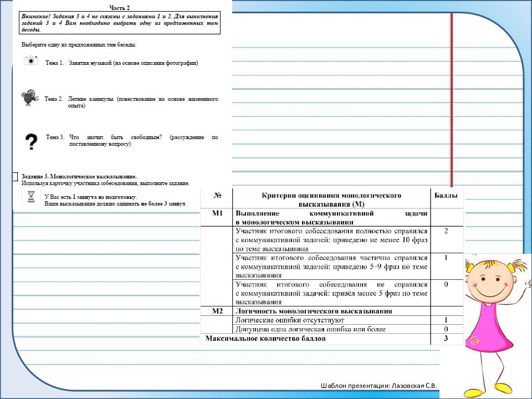The height and width of the screenshot is (399, 532).
Task: Click the 'Тема 2.' label
Action: 54,99
